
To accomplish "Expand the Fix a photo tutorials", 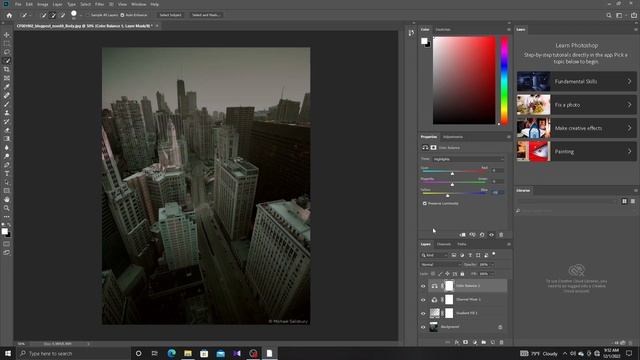I will click(576, 105).
